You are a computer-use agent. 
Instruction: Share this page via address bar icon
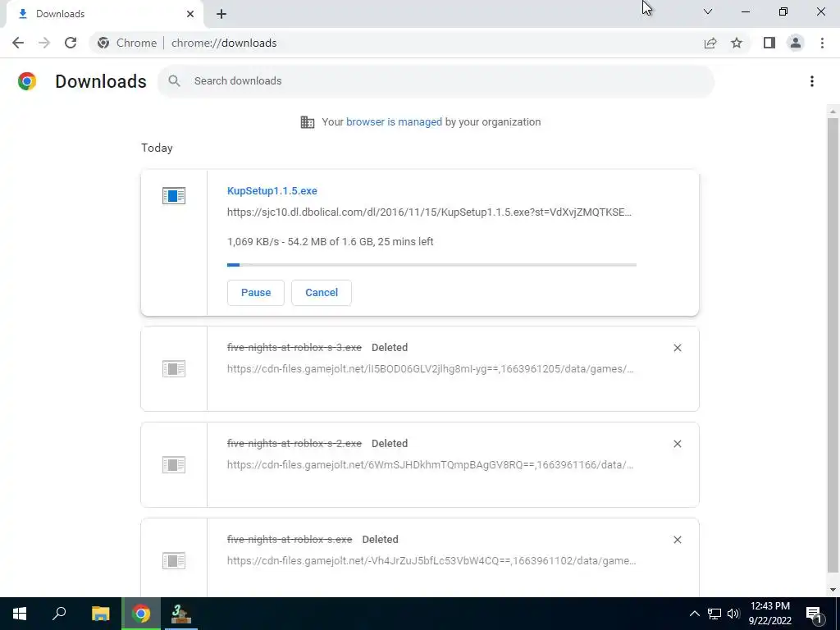point(710,43)
